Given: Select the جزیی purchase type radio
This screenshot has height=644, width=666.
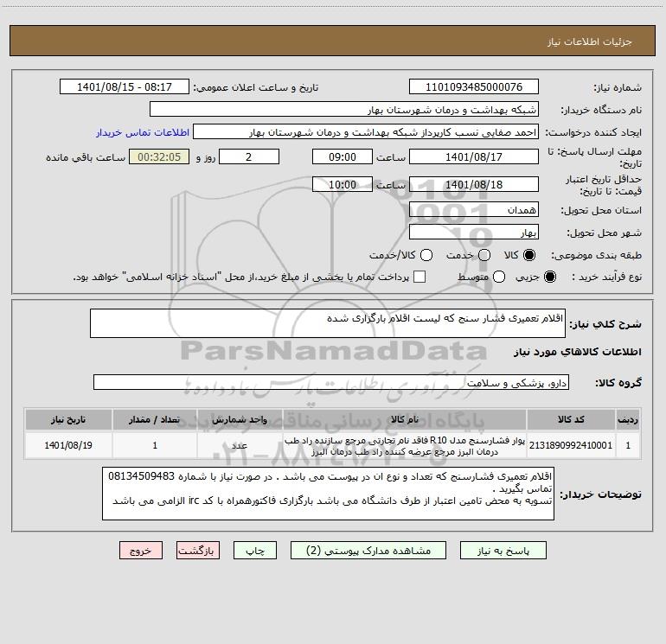Looking at the screenshot, I should pyautogui.click(x=549, y=277).
